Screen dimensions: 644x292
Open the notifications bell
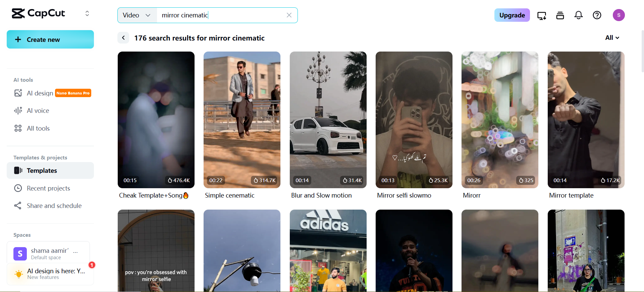[578, 15]
